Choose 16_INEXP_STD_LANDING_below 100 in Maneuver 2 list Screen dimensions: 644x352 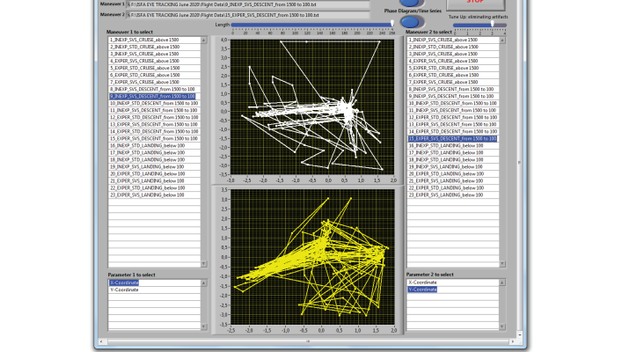(x=447, y=145)
